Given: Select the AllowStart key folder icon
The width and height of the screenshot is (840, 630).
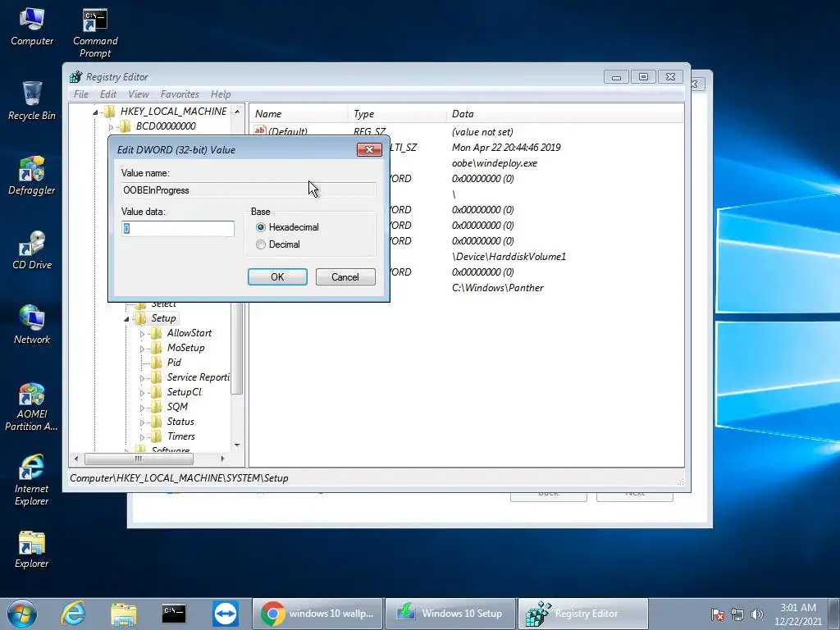Looking at the screenshot, I should click(x=157, y=333).
